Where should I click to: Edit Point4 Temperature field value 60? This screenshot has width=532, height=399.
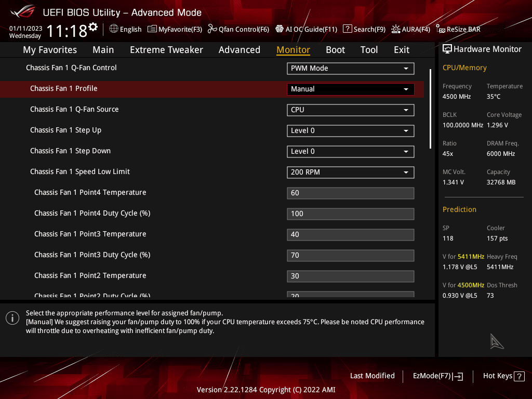351,193
